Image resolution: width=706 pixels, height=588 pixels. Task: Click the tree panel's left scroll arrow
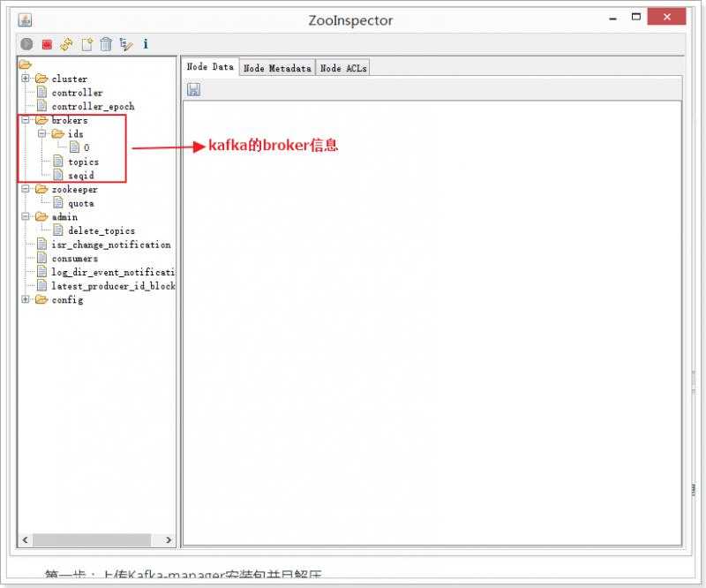[26, 539]
